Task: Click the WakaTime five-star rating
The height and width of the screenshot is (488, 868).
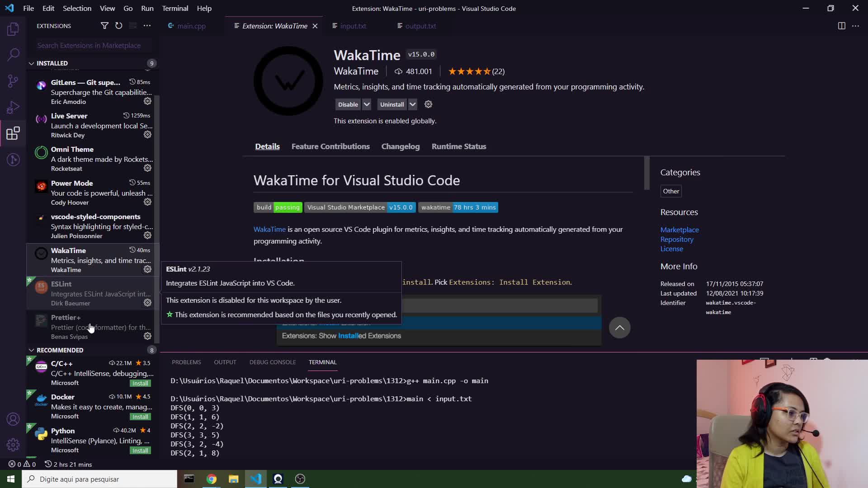Action: click(x=476, y=71)
